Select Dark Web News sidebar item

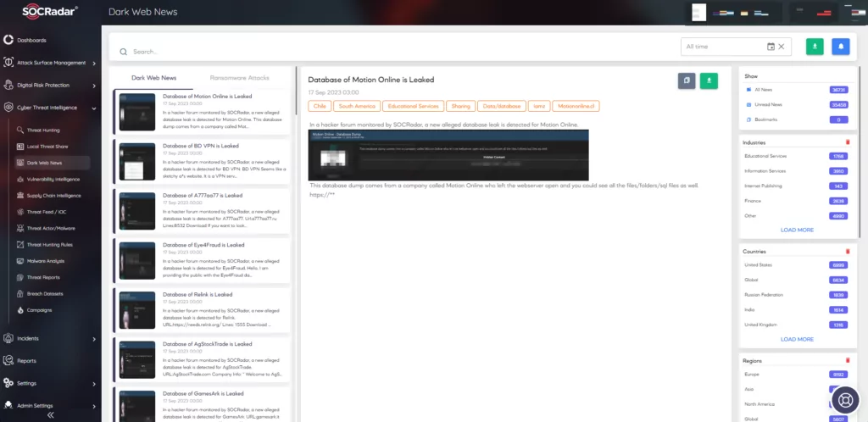tap(52, 164)
